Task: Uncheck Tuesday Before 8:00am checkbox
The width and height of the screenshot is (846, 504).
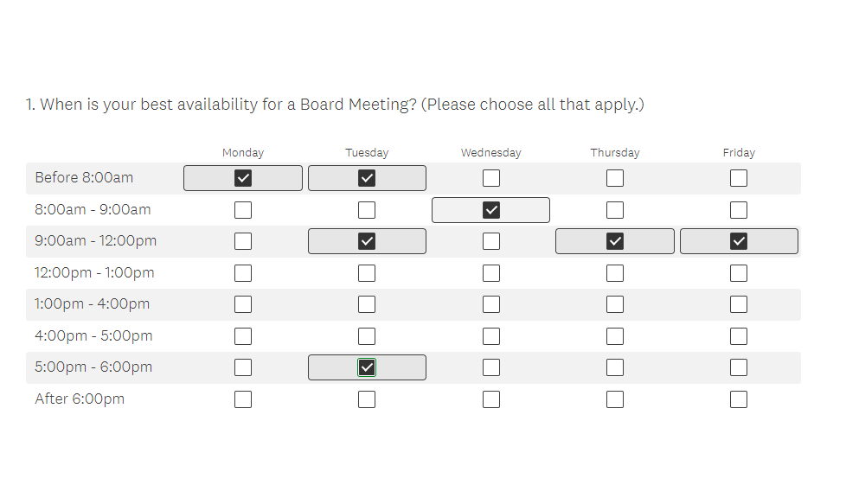Action: point(367,178)
